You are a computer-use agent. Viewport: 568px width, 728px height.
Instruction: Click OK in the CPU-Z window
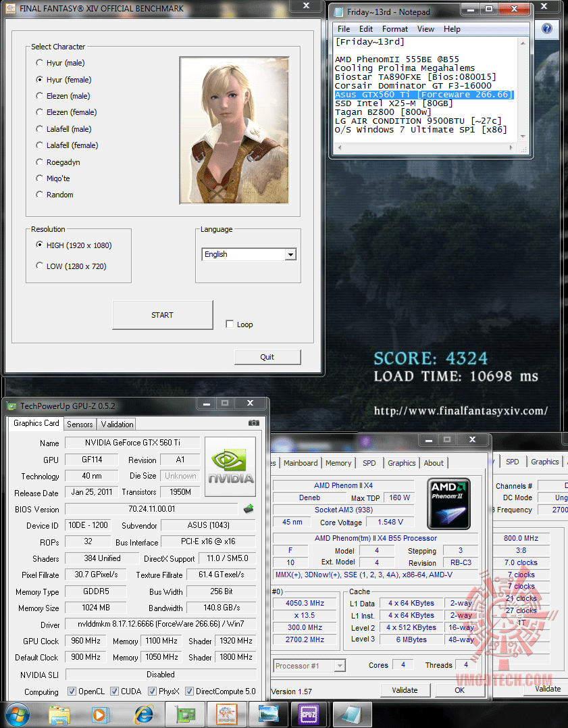coord(459,690)
